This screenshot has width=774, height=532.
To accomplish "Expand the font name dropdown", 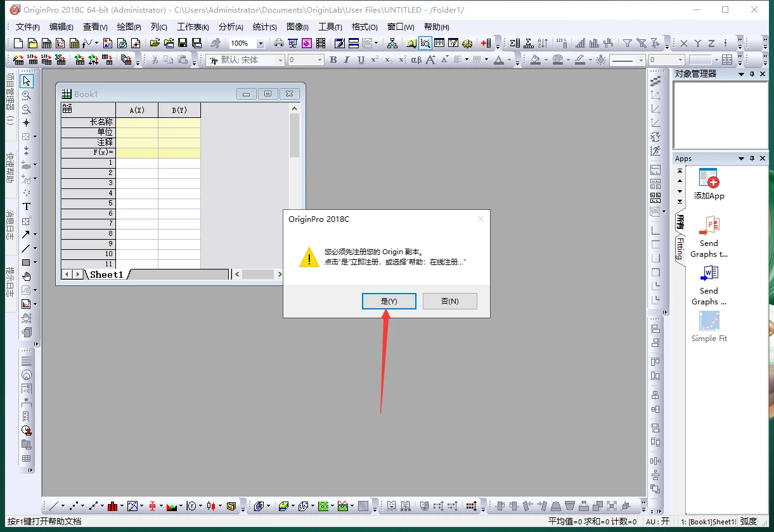I will (280, 60).
